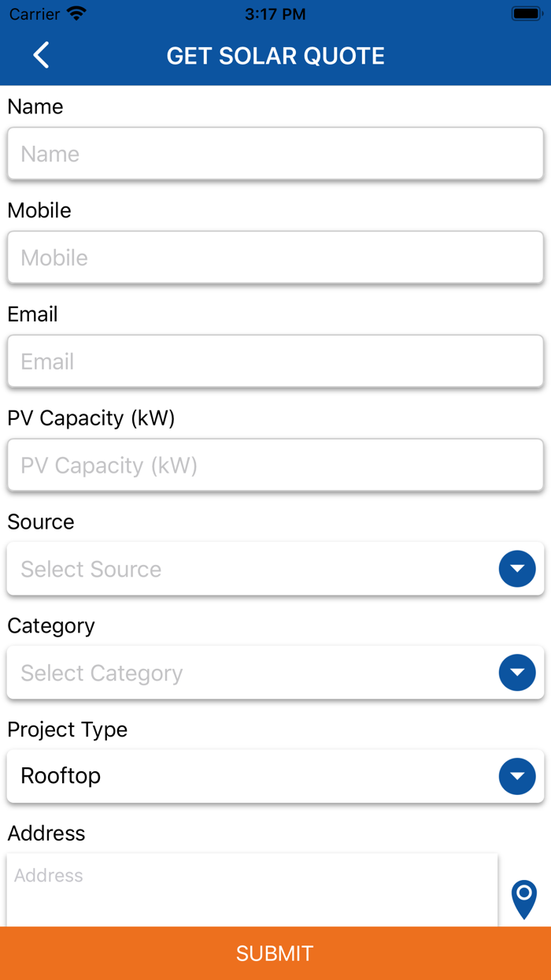Viewport: 551px width, 980px height.
Task: Tap the clock time in status bar
Action: (275, 13)
